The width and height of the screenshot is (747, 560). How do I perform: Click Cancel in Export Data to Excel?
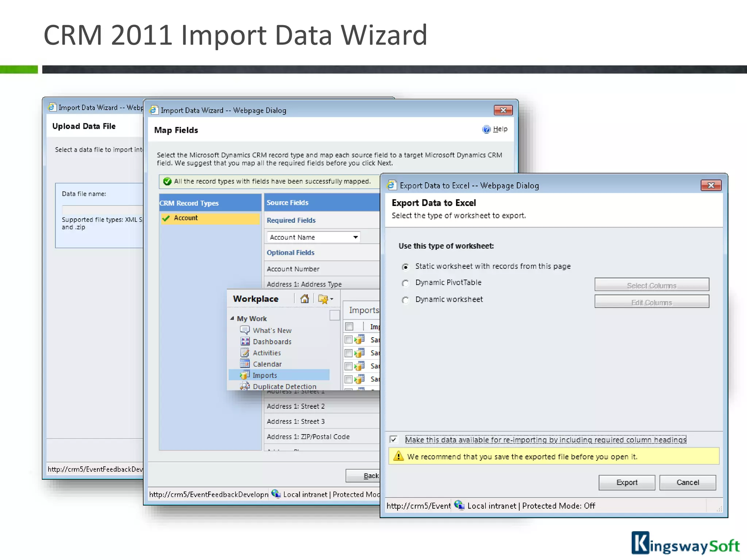(688, 482)
